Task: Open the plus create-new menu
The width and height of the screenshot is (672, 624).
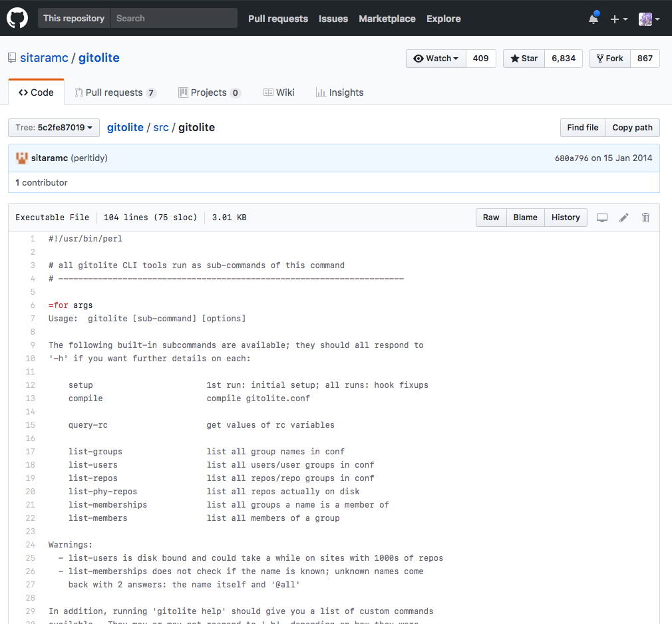Action: 619,19
